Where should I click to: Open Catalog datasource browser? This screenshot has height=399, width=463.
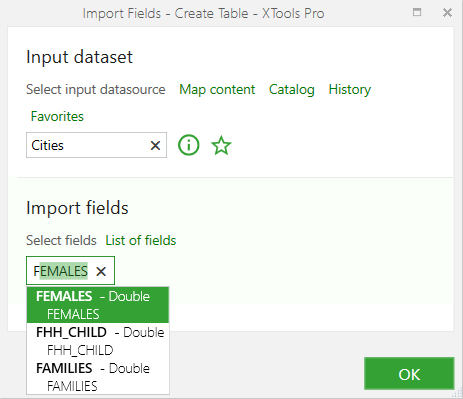(x=292, y=90)
